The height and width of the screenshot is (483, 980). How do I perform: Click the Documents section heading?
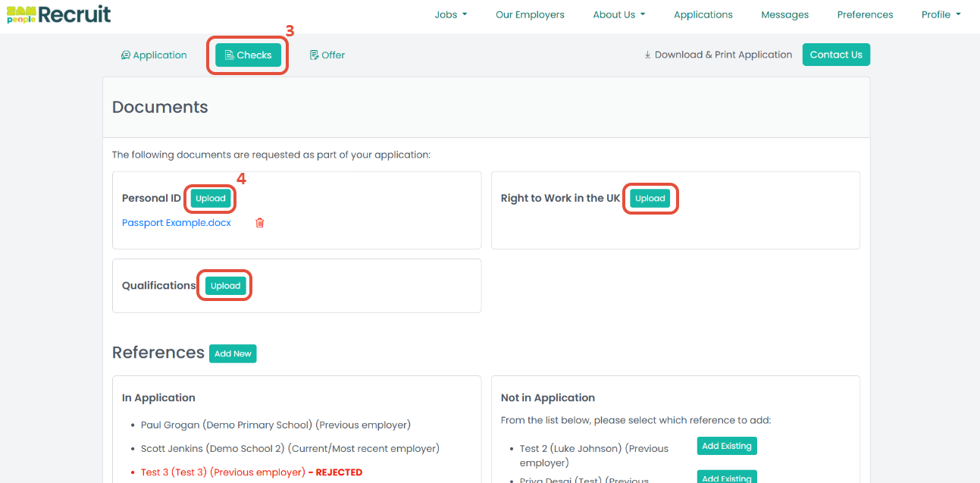[160, 107]
